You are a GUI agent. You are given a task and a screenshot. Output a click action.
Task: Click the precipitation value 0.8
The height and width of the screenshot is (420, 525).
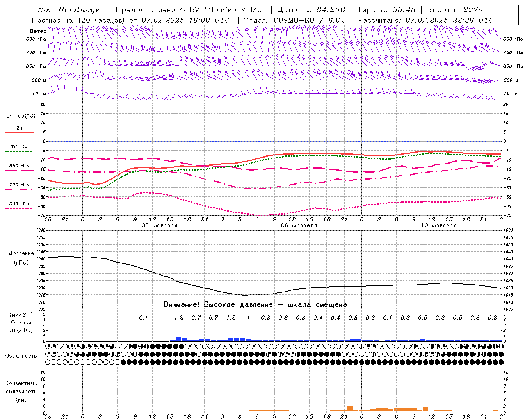(x=353, y=317)
